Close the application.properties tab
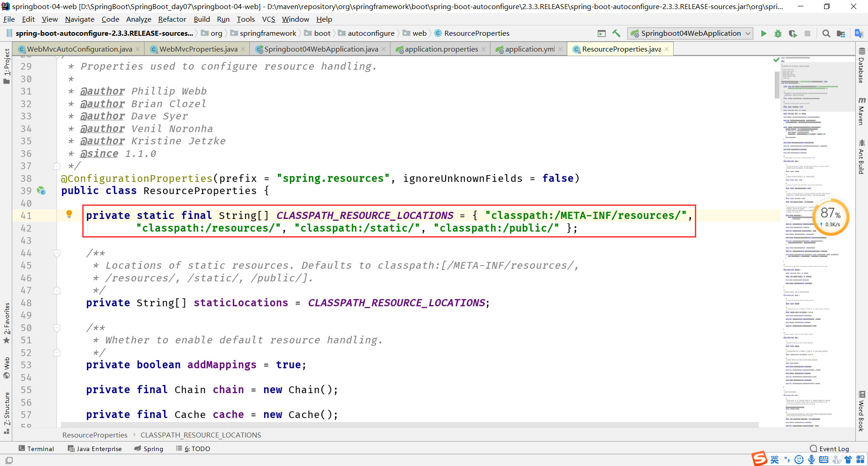This screenshot has height=466, width=868. pos(483,49)
